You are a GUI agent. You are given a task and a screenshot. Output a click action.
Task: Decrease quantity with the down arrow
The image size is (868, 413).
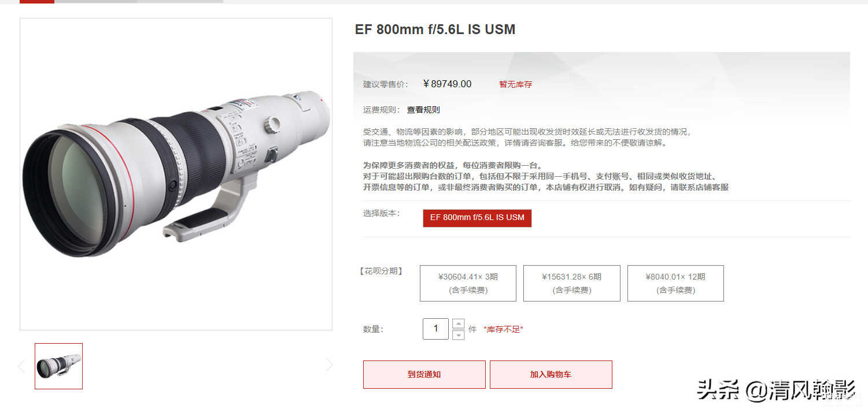click(x=458, y=335)
